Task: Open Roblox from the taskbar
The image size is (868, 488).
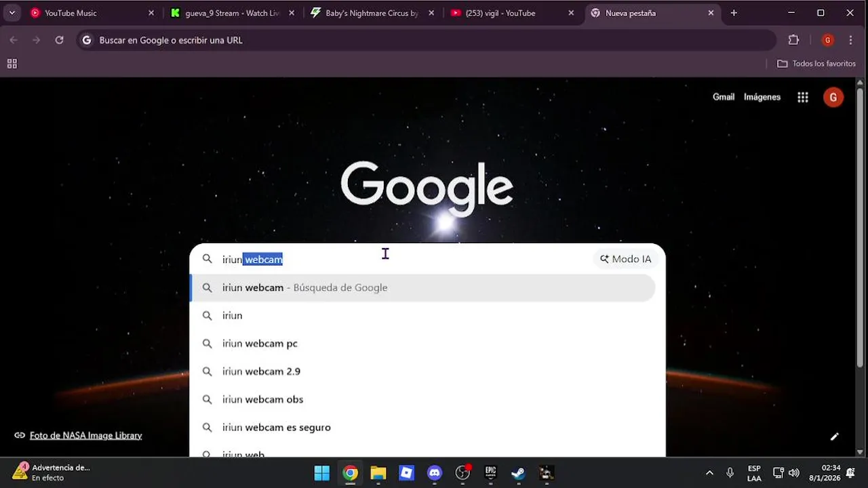Action: [x=406, y=472]
